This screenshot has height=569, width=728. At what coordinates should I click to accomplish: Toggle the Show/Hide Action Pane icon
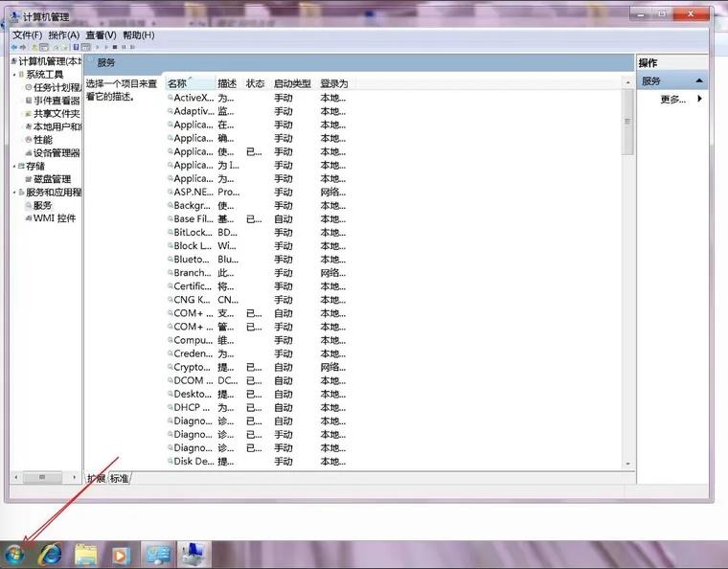point(85,47)
